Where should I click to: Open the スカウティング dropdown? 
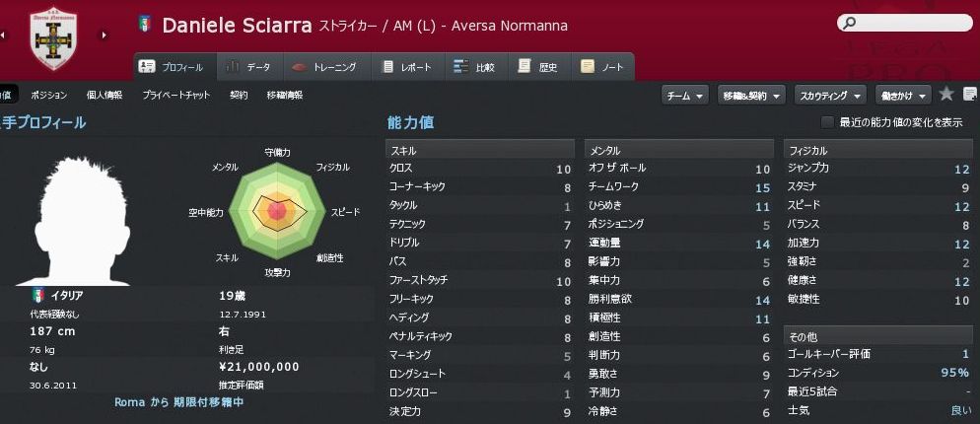click(x=830, y=95)
